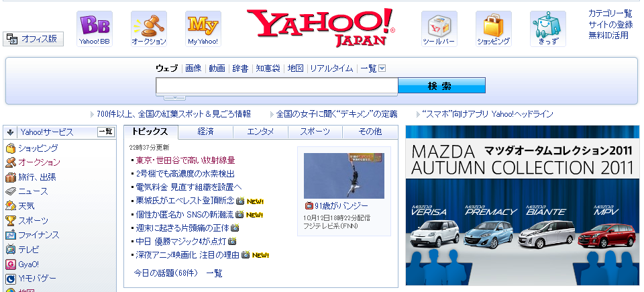Click the GyaO! sidebar icon

click(11, 264)
